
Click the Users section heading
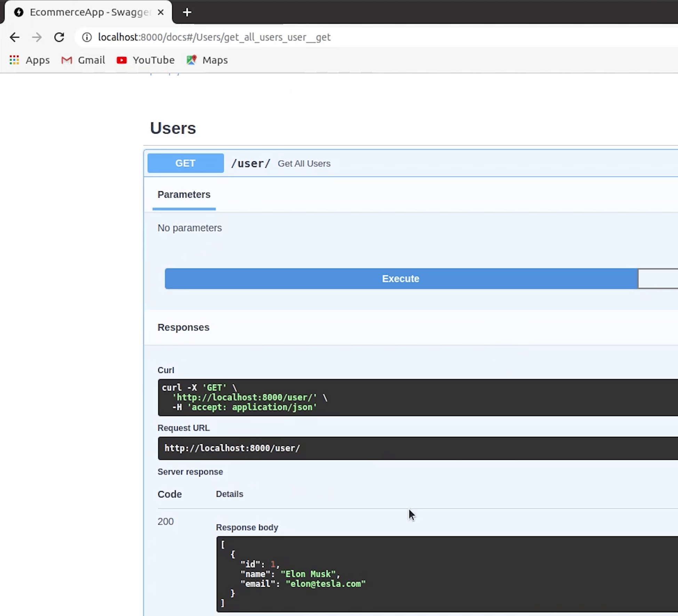[173, 127]
